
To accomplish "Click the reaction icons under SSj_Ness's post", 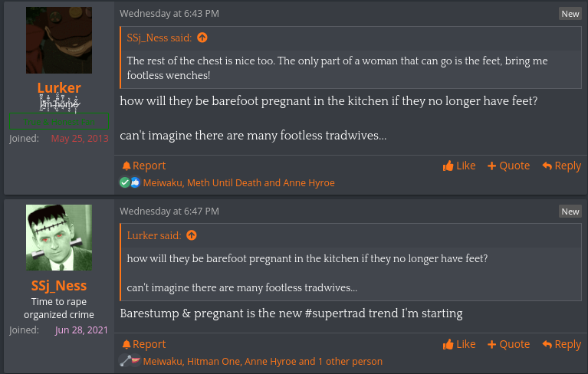I will (x=130, y=361).
